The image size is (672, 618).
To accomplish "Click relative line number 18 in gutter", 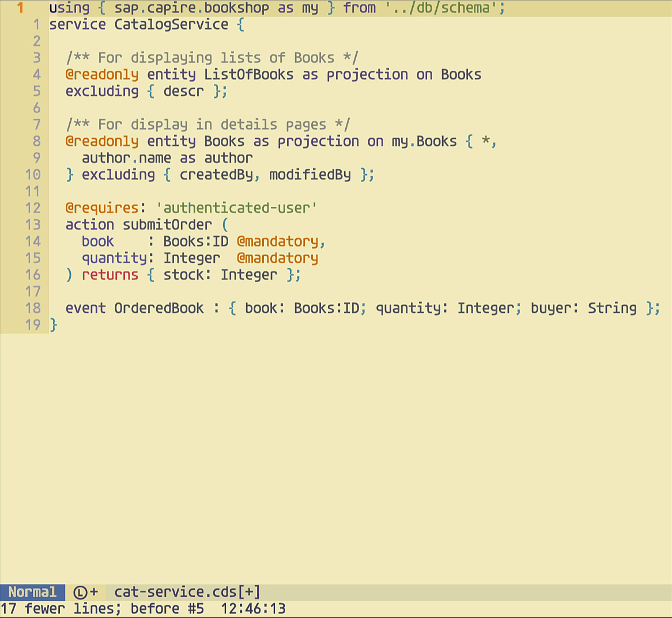I will pos(33,308).
